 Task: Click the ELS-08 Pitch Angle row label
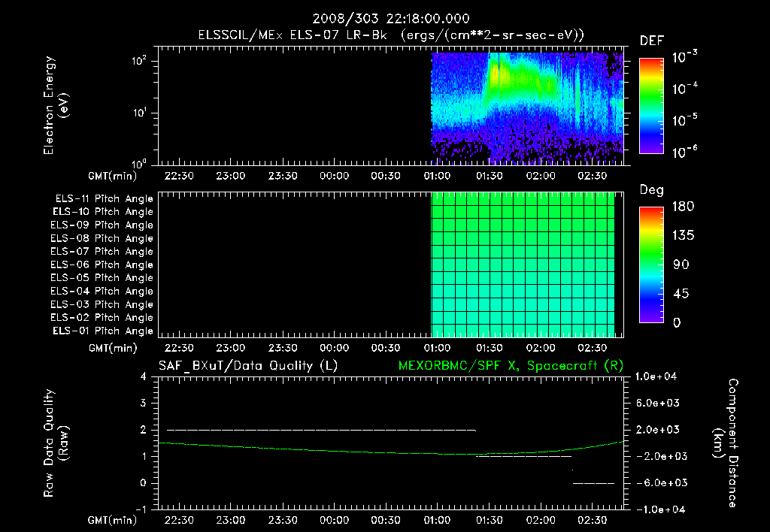(x=102, y=238)
